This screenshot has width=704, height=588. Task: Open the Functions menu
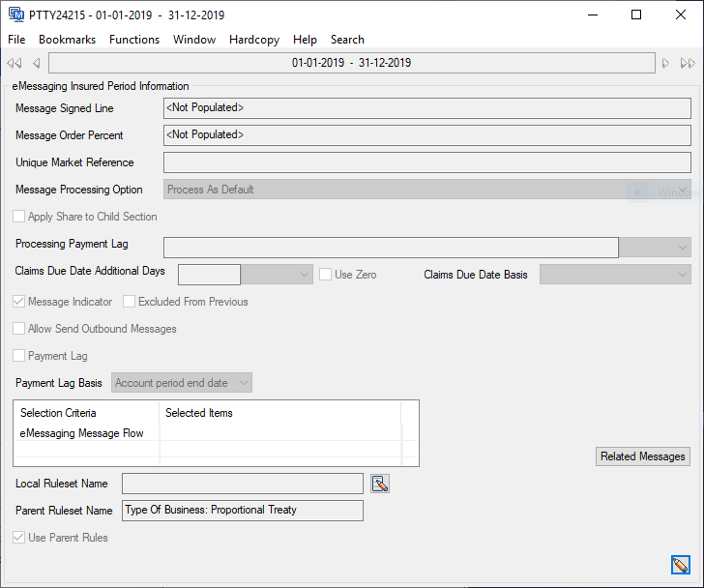pyautogui.click(x=134, y=40)
